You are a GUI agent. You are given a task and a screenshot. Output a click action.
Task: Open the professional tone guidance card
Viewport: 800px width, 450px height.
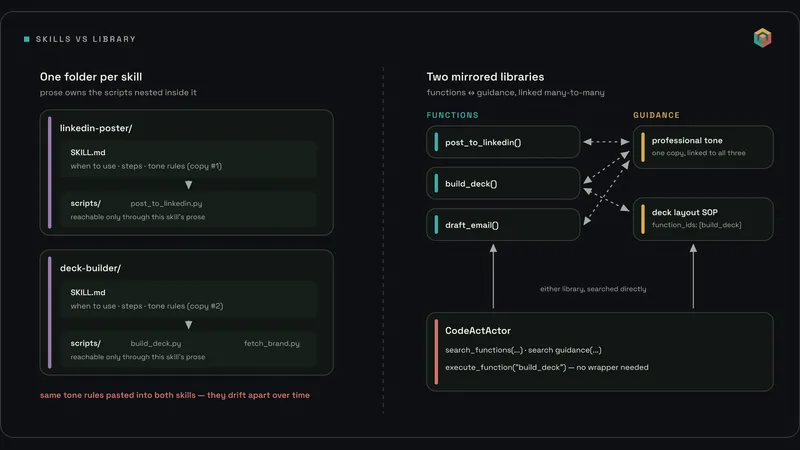pos(703,147)
